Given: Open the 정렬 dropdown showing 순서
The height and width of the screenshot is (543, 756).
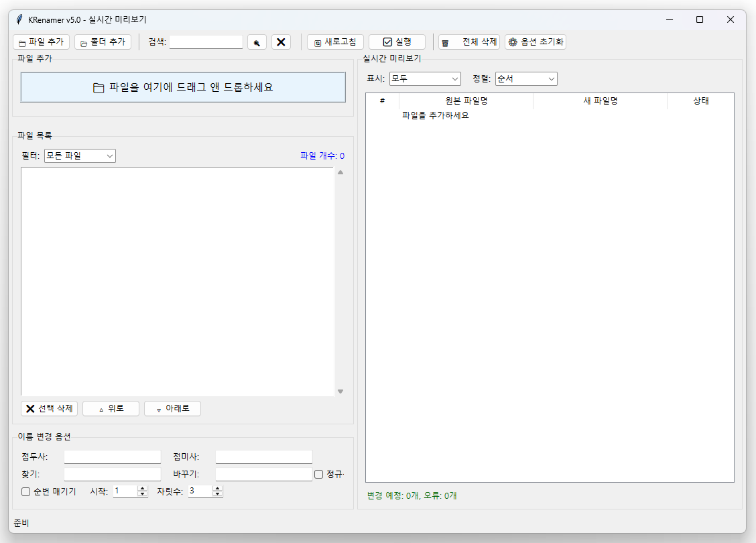Looking at the screenshot, I should click(x=526, y=78).
